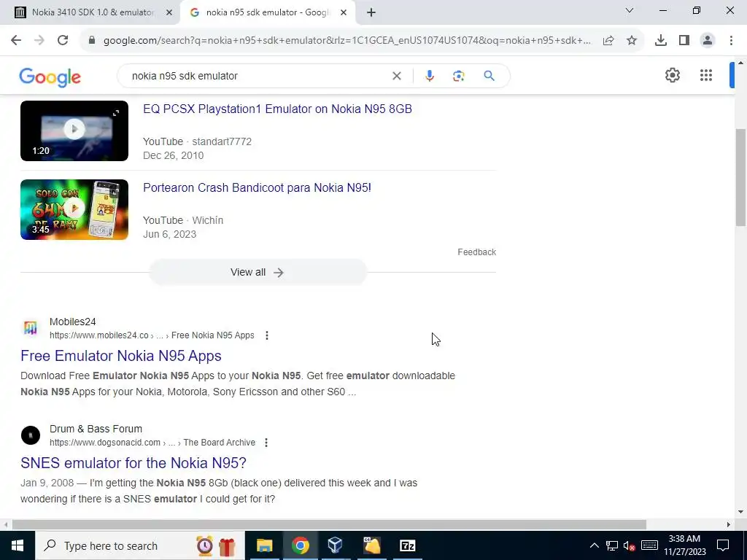Viewport: 747px width, 560px height.
Task: Bookmark this page with the star
Action: click(x=632, y=41)
